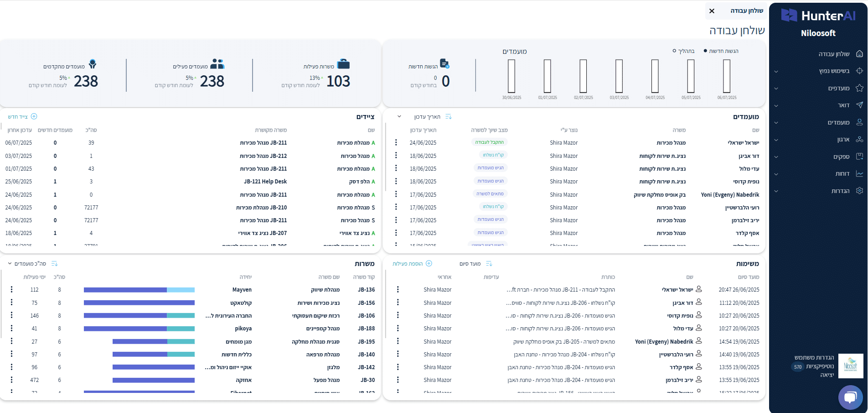
Task: Toggle the הגשות חדשות chart legend series
Action: pos(721,51)
